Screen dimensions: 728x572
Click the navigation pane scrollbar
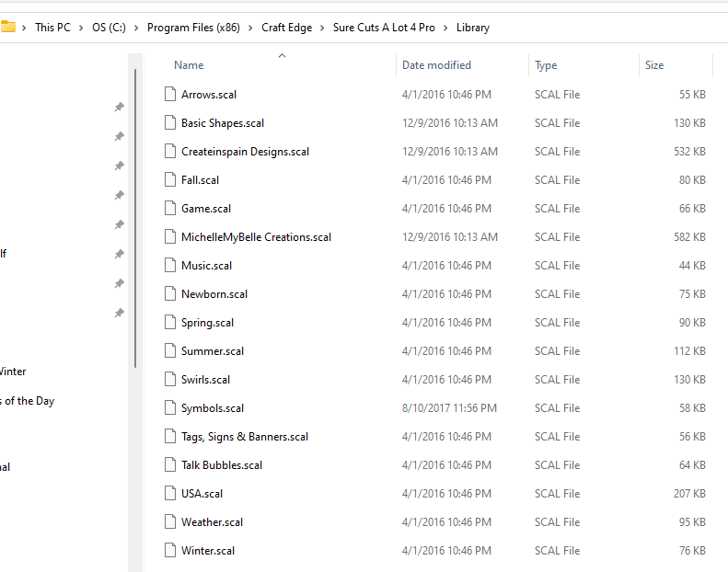[x=135, y=218]
